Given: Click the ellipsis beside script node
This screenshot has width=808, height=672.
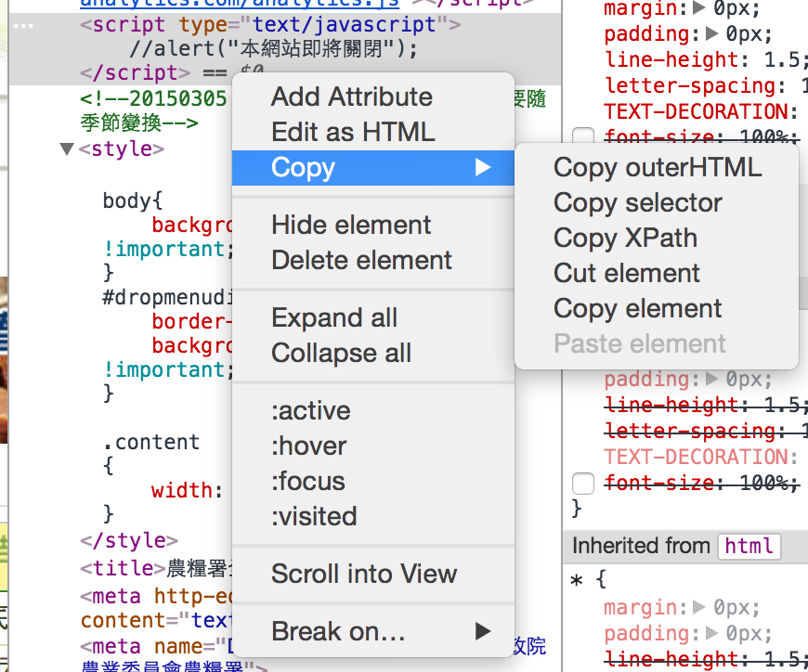Looking at the screenshot, I should (x=23, y=26).
